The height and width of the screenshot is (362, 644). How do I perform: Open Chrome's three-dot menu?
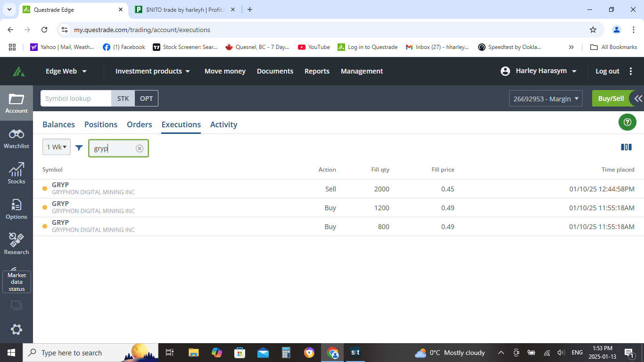[633, 30]
